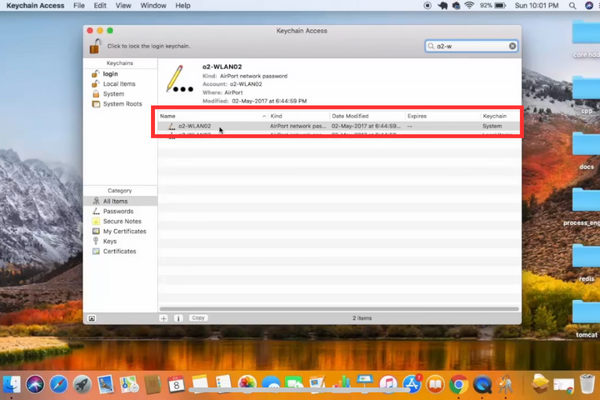Sort by the Name column header

coord(213,116)
